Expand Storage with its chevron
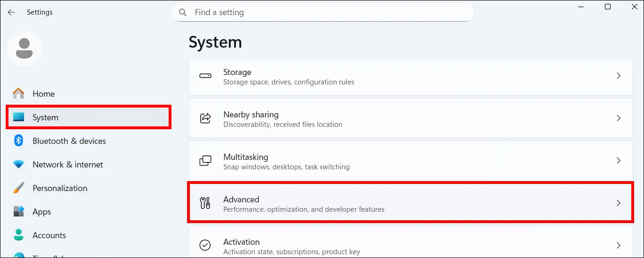 tap(619, 75)
